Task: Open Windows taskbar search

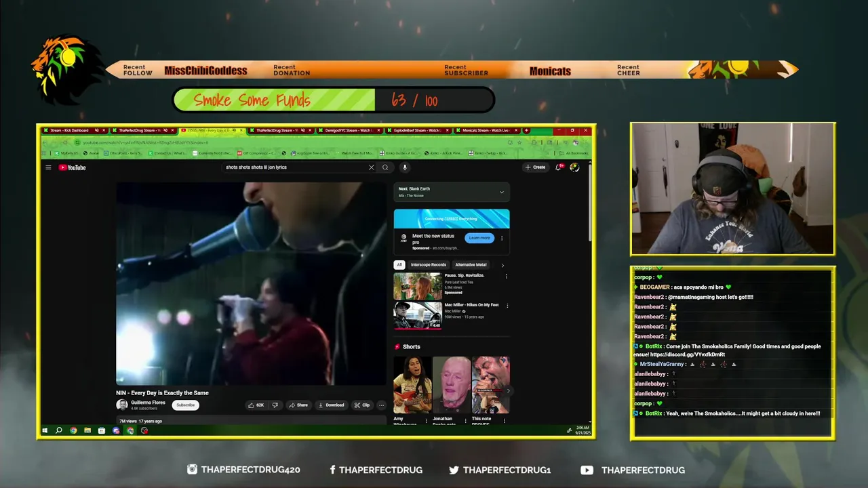Action: [59, 430]
